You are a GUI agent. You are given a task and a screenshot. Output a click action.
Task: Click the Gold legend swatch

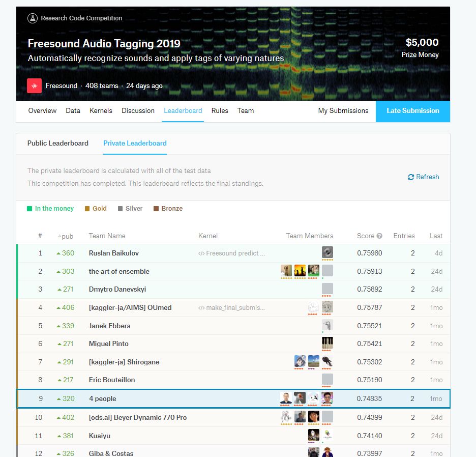(x=87, y=209)
